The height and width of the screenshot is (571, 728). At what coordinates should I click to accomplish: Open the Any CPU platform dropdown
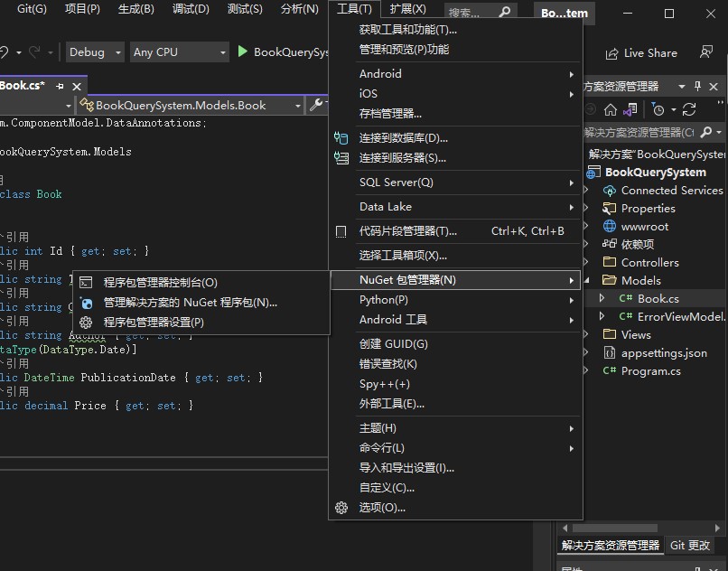point(180,52)
